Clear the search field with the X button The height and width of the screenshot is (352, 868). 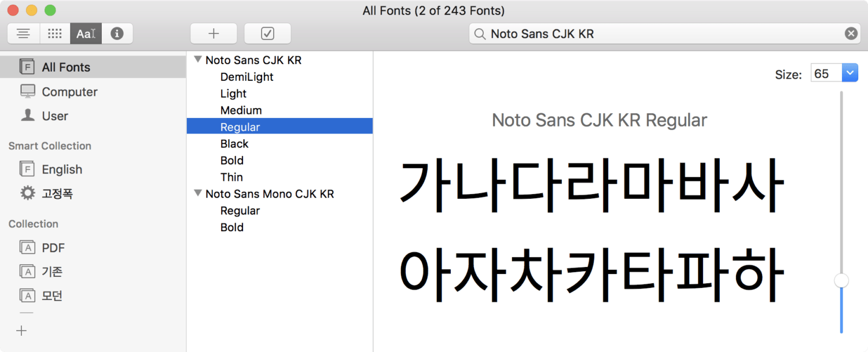851,34
